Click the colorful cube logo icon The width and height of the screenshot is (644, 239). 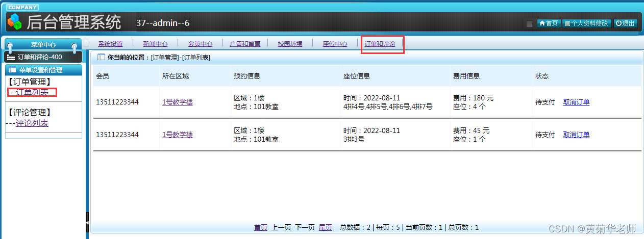[x=15, y=21]
